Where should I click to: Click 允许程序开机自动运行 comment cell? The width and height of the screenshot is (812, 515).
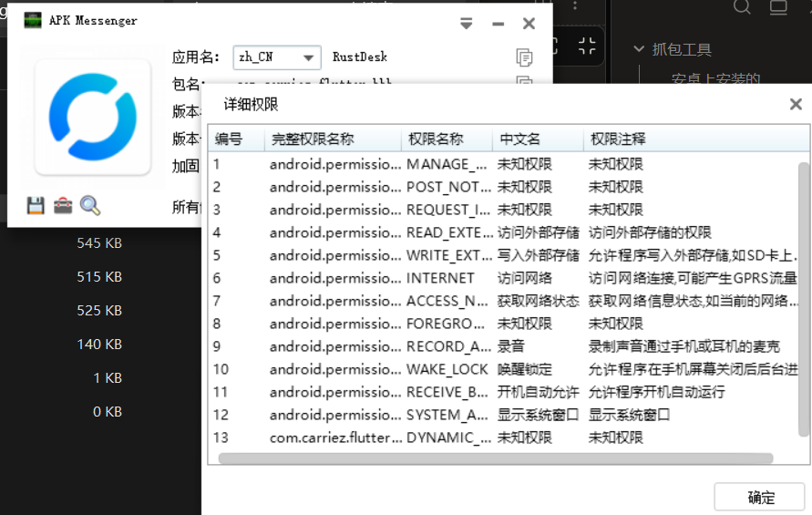click(656, 392)
